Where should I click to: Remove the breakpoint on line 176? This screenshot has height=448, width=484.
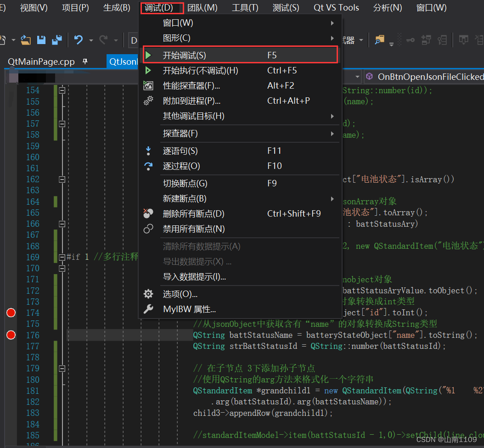click(11, 335)
